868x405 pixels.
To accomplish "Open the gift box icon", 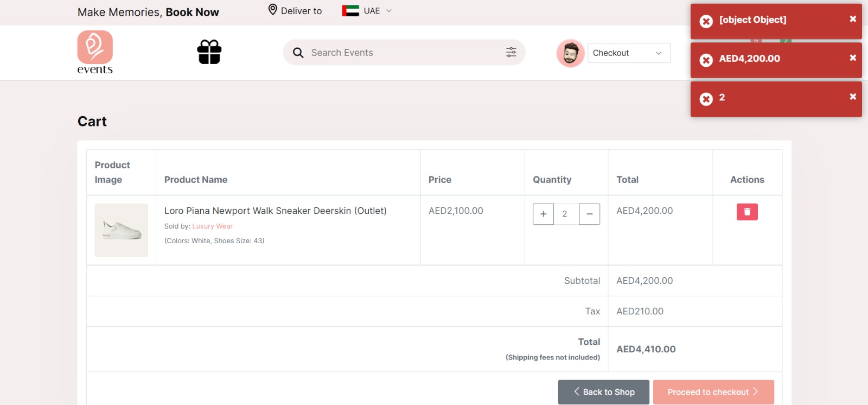I will pos(209,52).
